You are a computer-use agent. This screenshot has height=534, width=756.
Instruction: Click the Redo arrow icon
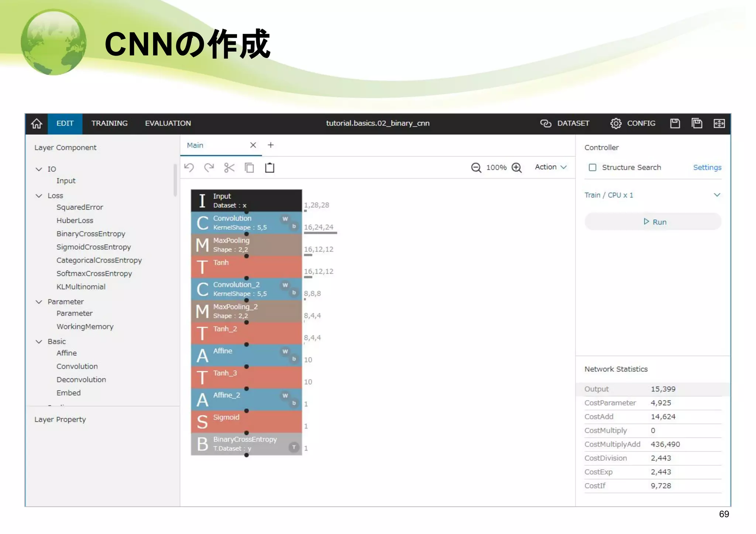point(209,168)
